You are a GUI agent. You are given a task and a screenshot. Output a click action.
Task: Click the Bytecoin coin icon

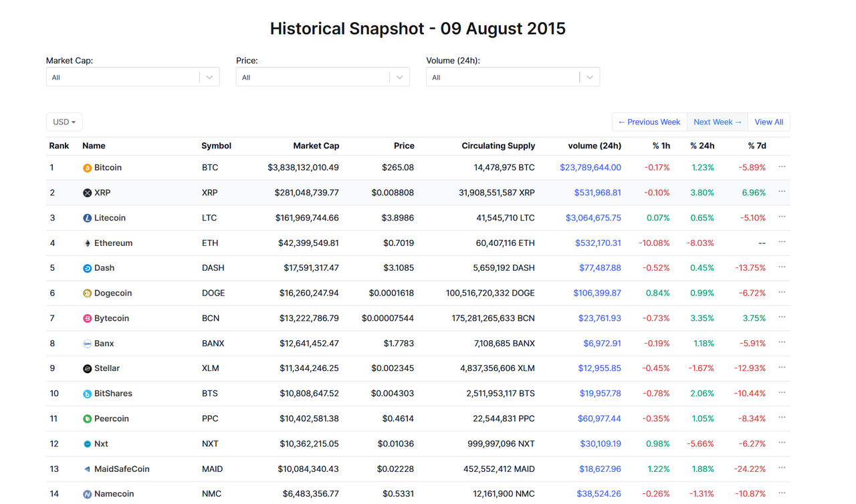pos(87,319)
